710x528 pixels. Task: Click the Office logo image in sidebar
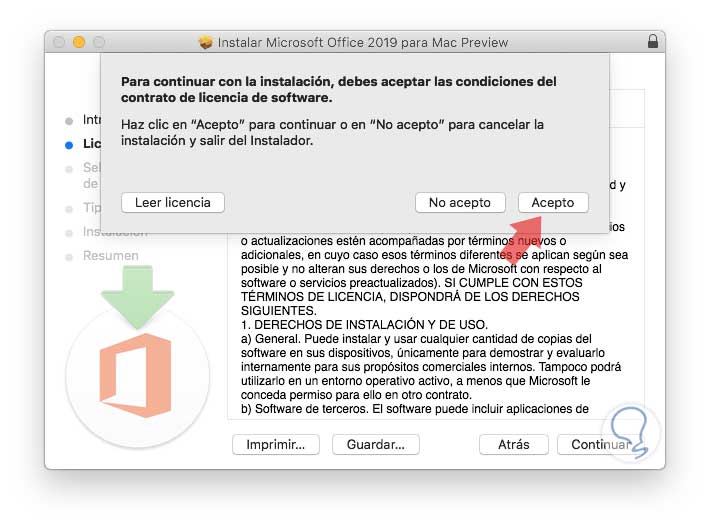coord(135,375)
